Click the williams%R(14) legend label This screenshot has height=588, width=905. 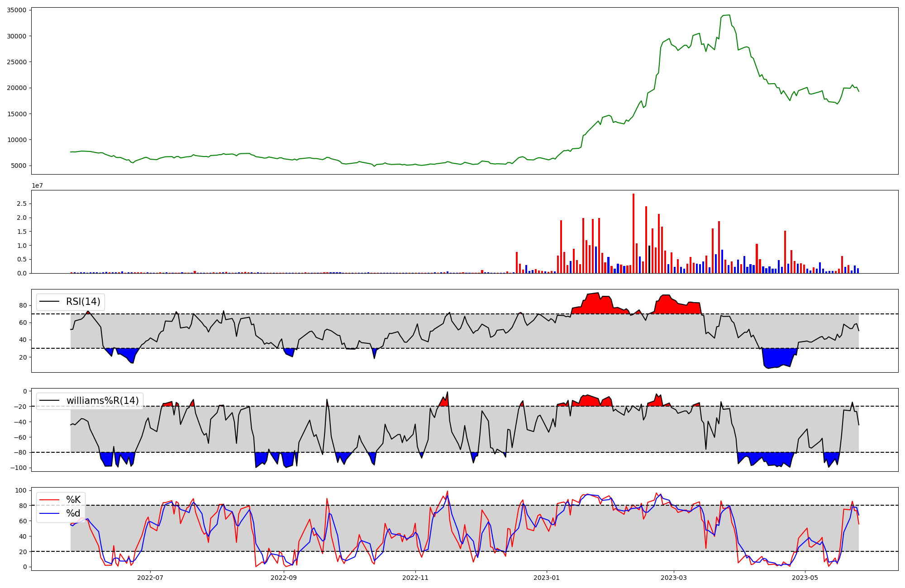(x=102, y=401)
